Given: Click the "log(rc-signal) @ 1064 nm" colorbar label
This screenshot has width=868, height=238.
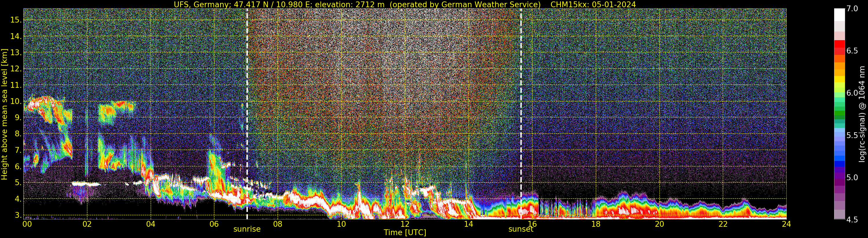Looking at the screenshot, I should [862, 114].
